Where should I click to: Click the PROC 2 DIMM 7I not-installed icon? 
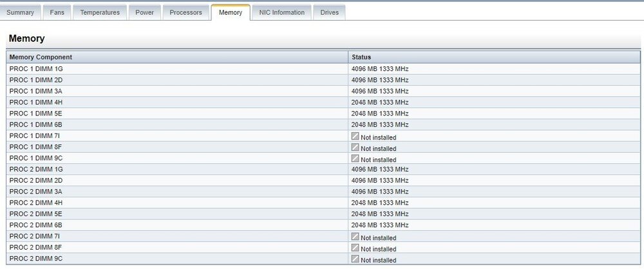click(x=355, y=237)
